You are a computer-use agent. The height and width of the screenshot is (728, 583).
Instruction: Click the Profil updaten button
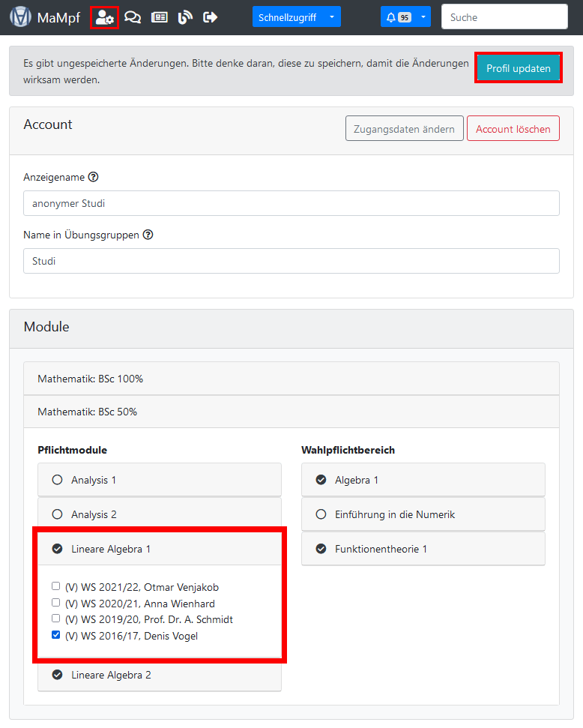pyautogui.click(x=518, y=68)
